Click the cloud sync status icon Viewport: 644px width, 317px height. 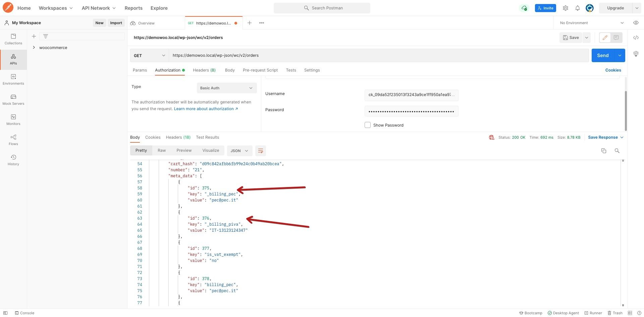click(x=524, y=8)
